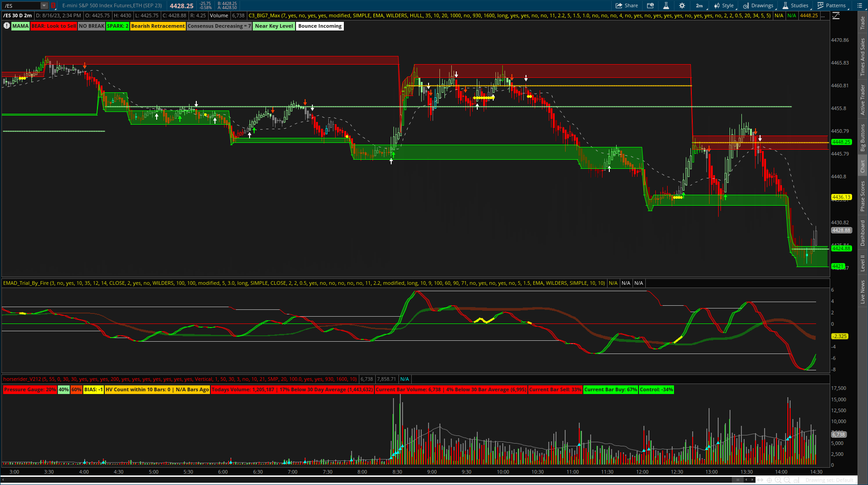
Task: Zoom in on the chart
Action: tap(778, 480)
